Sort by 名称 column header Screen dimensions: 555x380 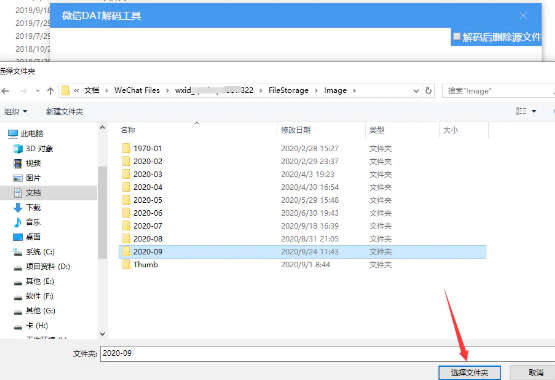click(x=128, y=130)
